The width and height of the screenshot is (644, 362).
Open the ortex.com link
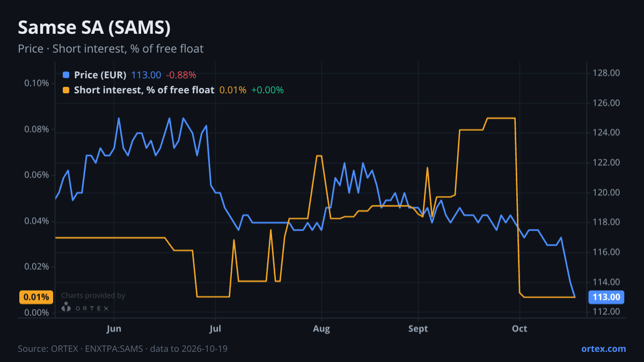click(x=603, y=349)
